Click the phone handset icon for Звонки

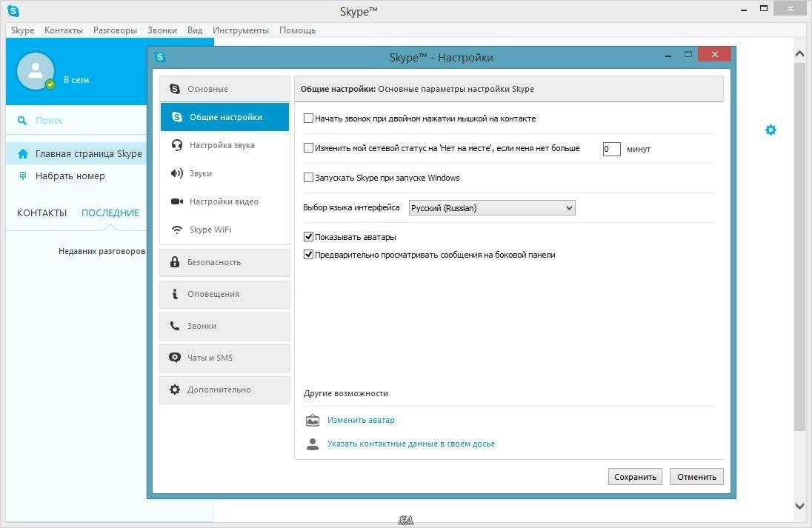click(175, 326)
